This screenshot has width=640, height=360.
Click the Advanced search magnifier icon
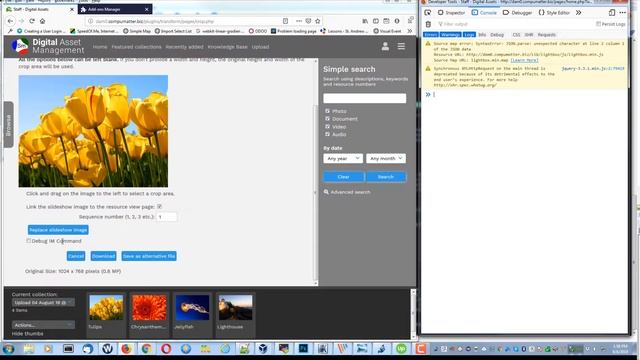point(326,192)
